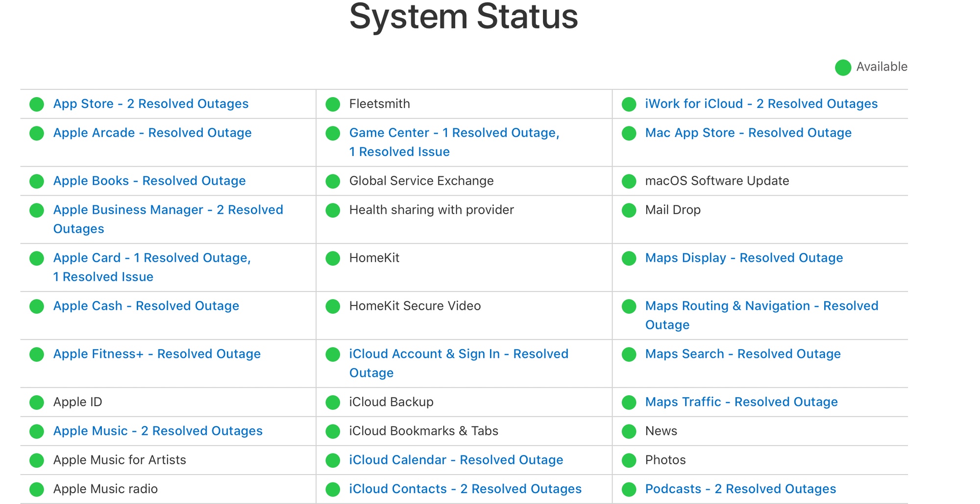
Task: Open Podcasts 2 Resolved Outages link
Action: (740, 489)
